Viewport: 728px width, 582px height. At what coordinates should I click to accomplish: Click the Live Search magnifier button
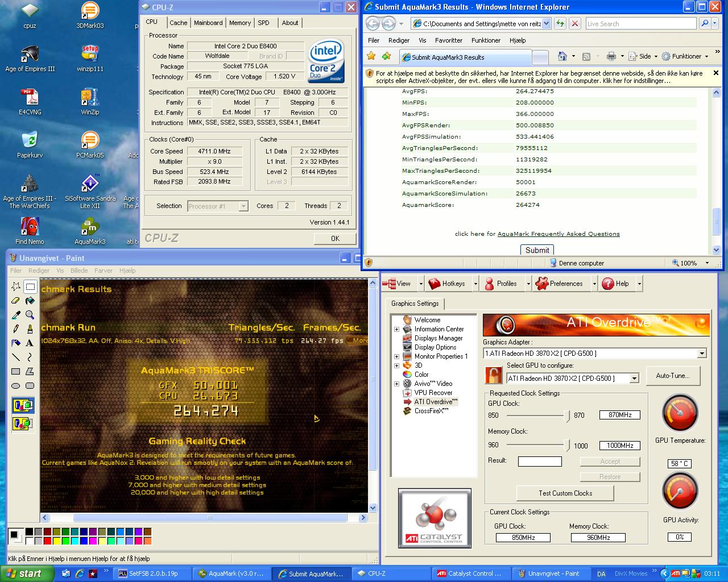coord(705,23)
